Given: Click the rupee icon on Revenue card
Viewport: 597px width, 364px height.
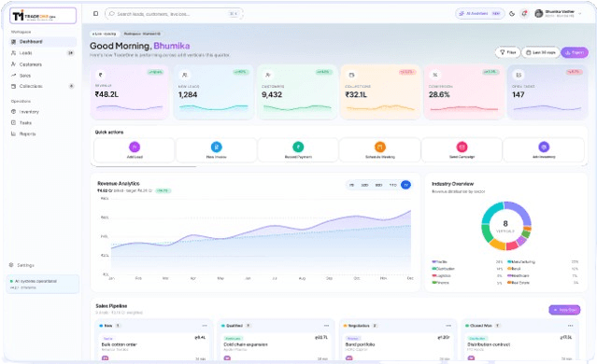Looking at the screenshot, I should click(x=101, y=75).
